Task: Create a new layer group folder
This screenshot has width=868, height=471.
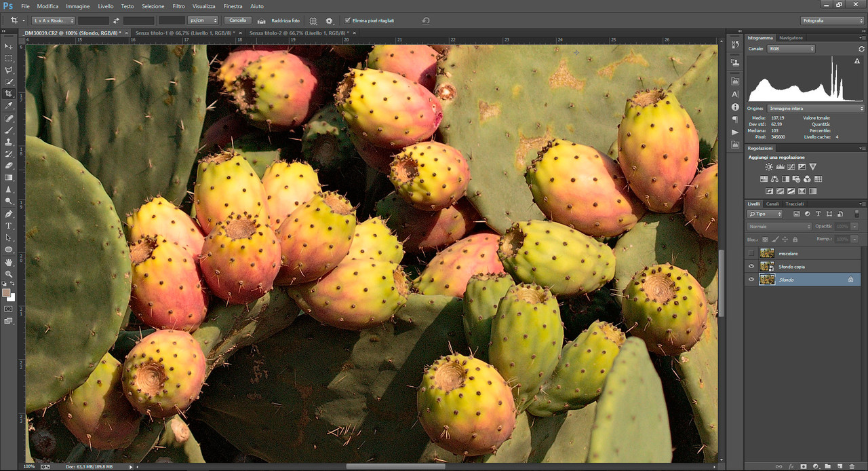Action: pyautogui.click(x=828, y=466)
